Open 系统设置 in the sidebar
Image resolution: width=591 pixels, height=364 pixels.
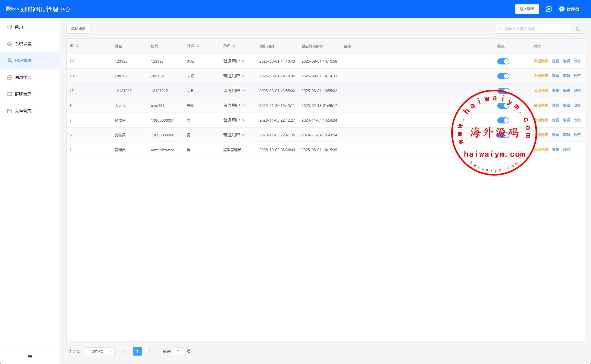click(23, 44)
